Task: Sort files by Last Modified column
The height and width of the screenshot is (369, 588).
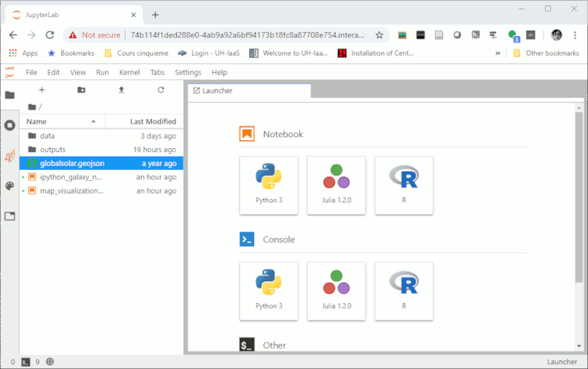Action: pos(144,121)
